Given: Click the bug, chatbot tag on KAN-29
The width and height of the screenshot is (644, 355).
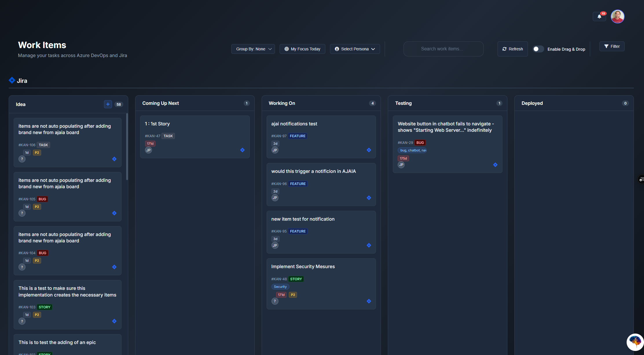Looking at the screenshot, I should (x=412, y=150).
